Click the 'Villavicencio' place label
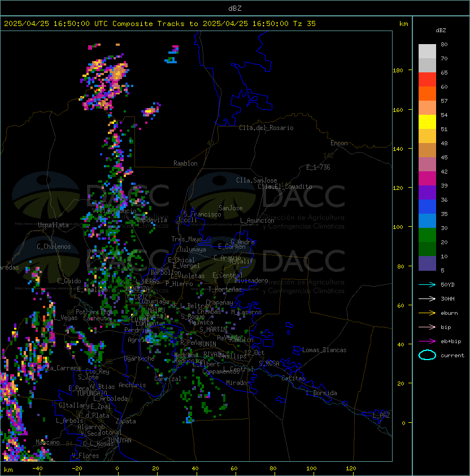The height and width of the screenshot is (476, 470). [114, 211]
